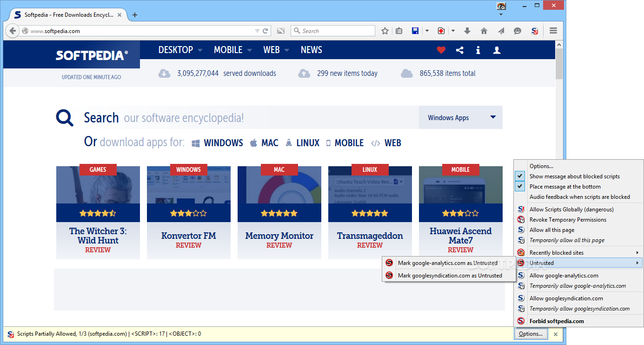Click the red cross toolbar icon
644x345 pixels.
click(441, 31)
